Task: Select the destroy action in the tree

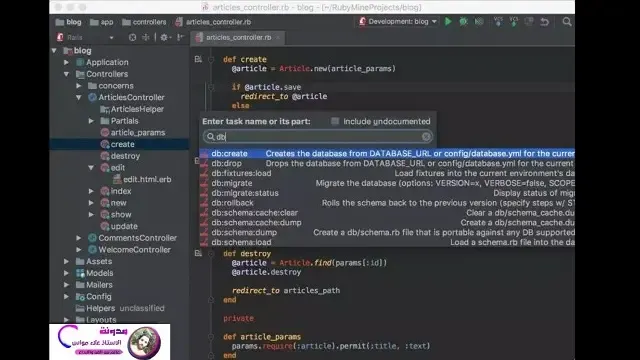Action: (x=125, y=156)
